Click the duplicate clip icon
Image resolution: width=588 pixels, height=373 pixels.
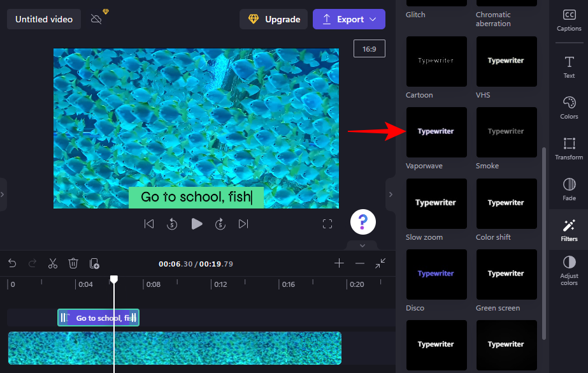pos(94,263)
